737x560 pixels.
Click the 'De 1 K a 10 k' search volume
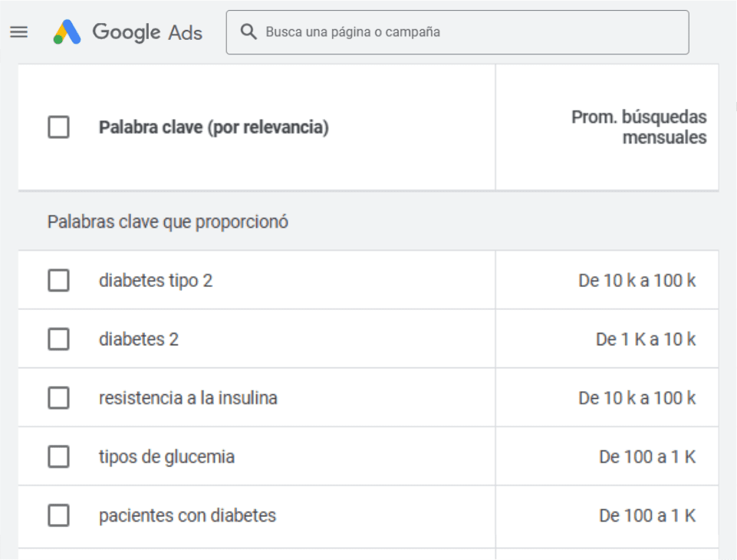pyautogui.click(x=645, y=339)
